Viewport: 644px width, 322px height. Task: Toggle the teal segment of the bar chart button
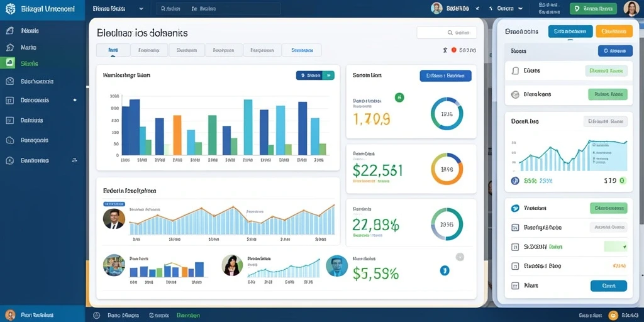pyautogui.click(x=328, y=75)
